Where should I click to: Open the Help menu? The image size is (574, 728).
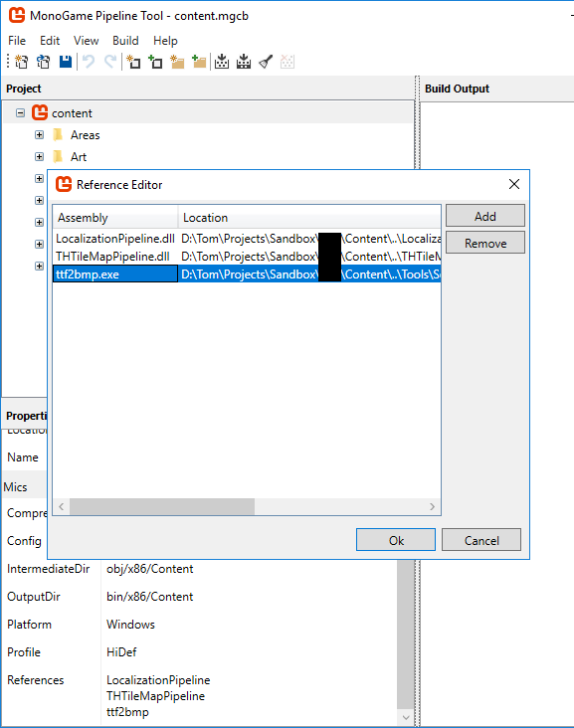tap(165, 41)
